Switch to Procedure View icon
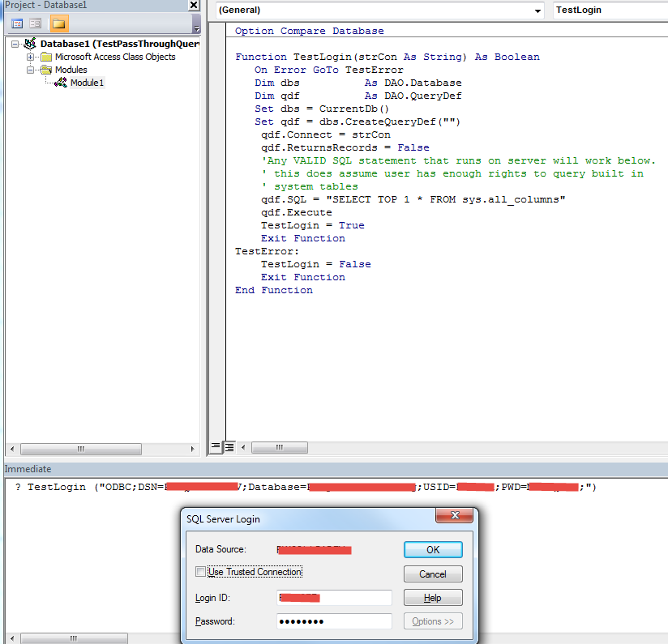 (x=216, y=446)
